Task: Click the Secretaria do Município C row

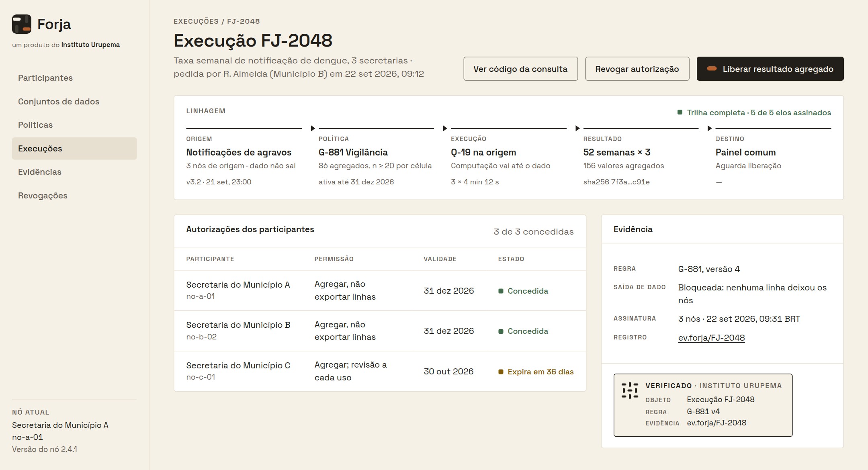Action: click(380, 371)
